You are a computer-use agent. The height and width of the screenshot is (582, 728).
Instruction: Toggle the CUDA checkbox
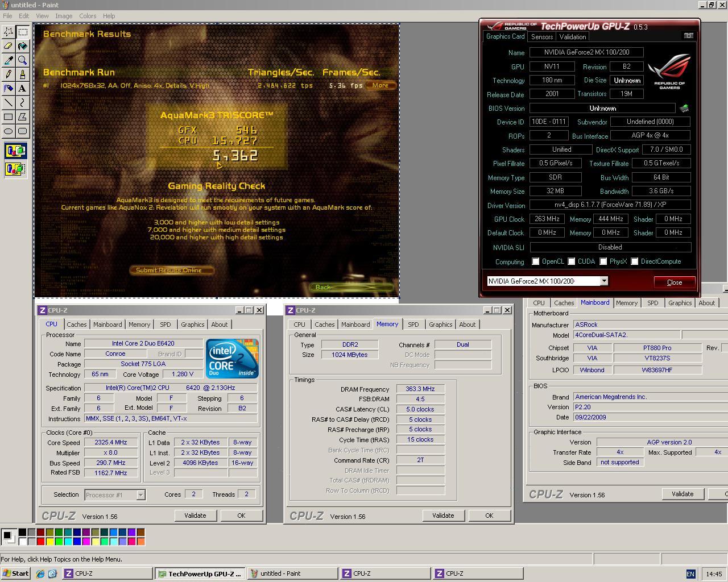pos(572,261)
